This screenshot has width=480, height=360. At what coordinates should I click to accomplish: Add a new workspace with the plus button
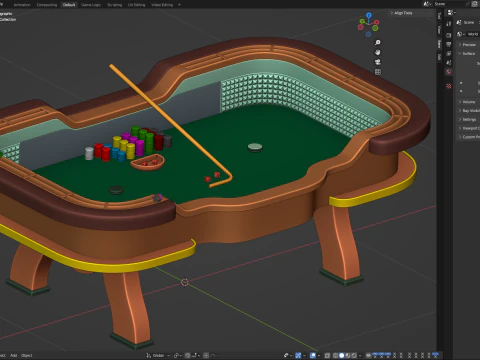coord(179,5)
